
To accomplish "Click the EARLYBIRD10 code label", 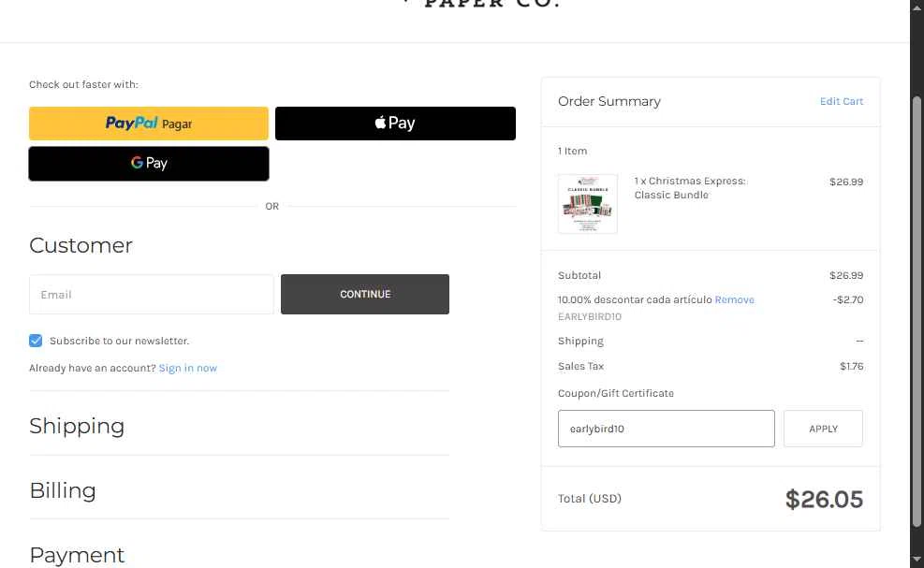I will click(589, 316).
